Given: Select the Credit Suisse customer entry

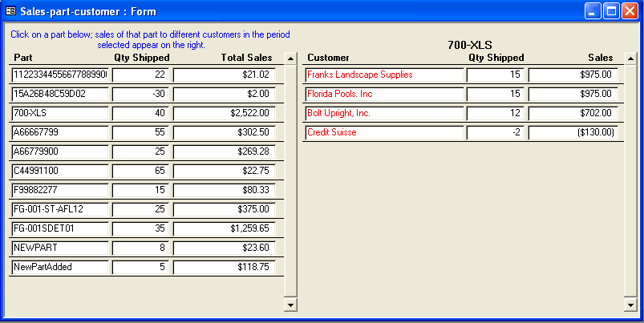Looking at the screenshot, I should 384,132.
